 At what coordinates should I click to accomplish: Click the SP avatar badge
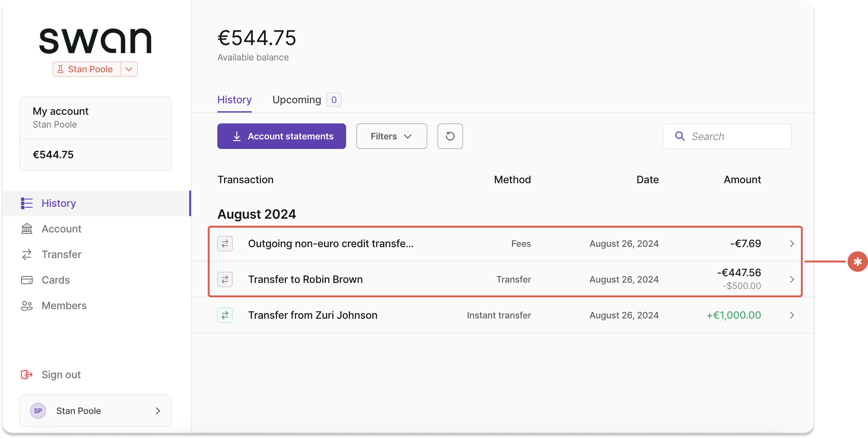(x=38, y=411)
